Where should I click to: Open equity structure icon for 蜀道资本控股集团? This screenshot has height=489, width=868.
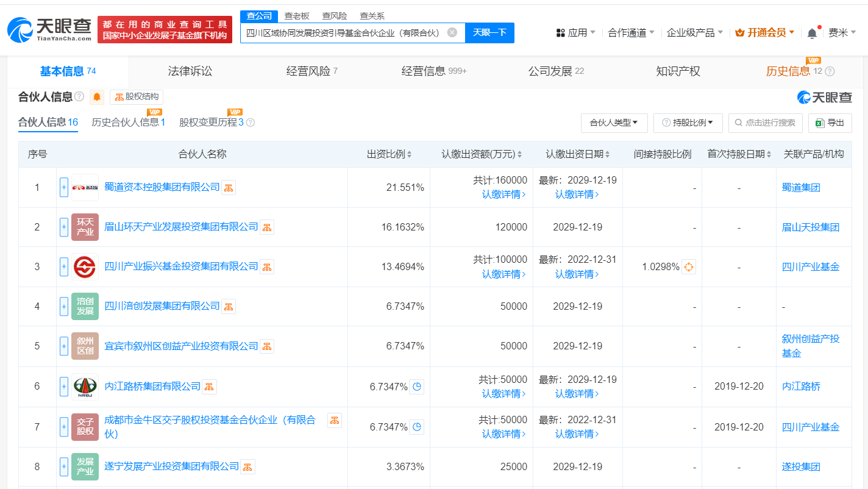[x=229, y=187]
